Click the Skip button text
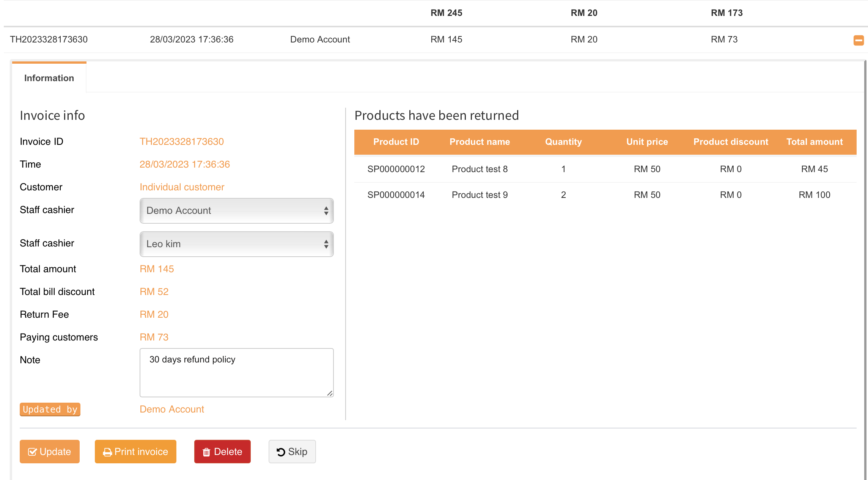 click(x=298, y=452)
